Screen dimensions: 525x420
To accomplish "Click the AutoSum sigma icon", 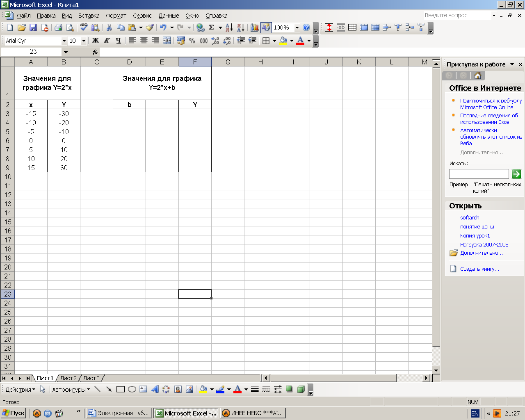I will [212, 27].
